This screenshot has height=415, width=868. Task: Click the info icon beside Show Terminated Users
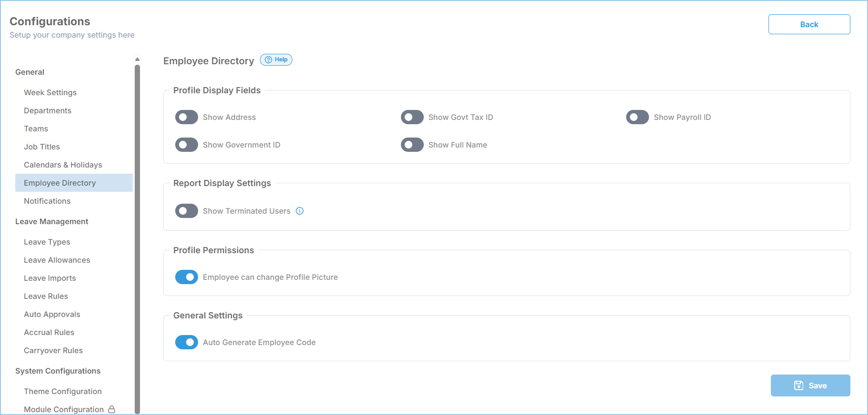click(x=299, y=211)
